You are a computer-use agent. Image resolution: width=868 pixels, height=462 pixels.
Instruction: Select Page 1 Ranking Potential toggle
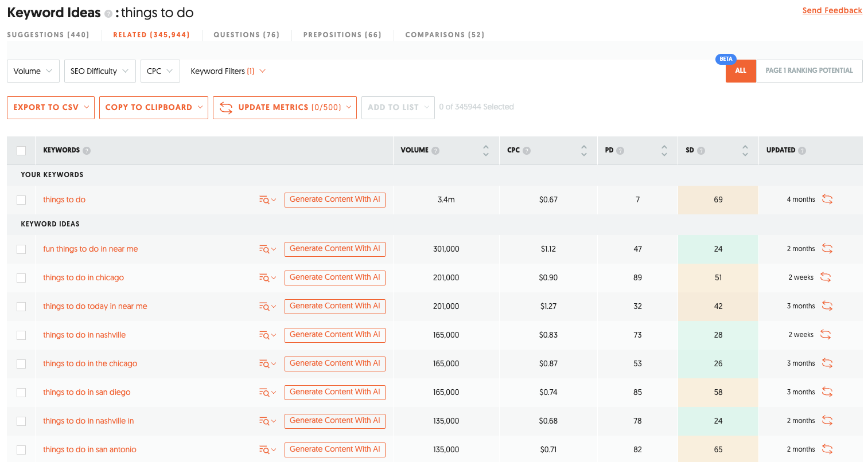(x=809, y=71)
